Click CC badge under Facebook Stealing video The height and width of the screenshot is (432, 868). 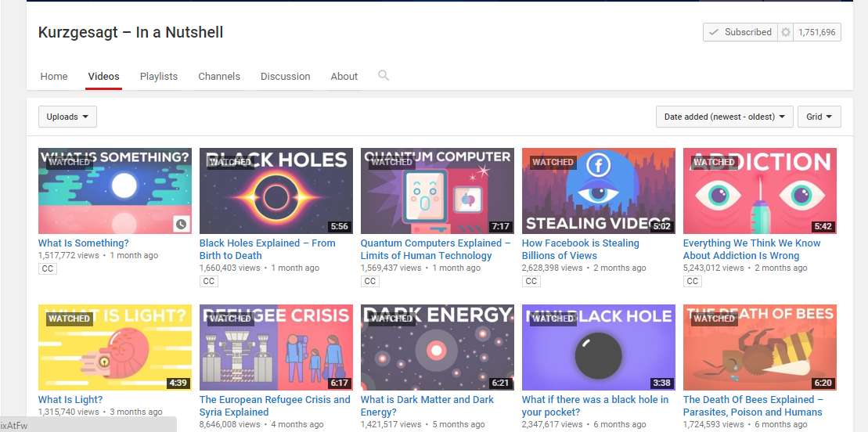pos(531,282)
